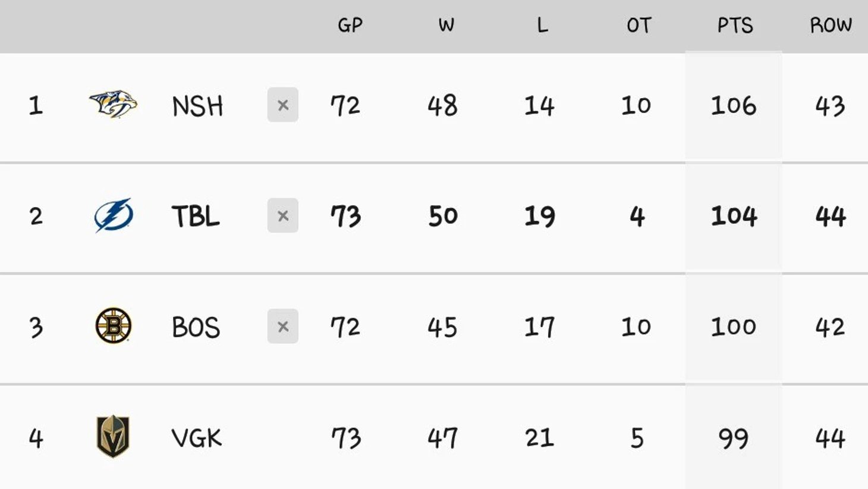Open the VGK team link
The width and height of the screenshot is (868, 489).
pyautogui.click(x=196, y=438)
